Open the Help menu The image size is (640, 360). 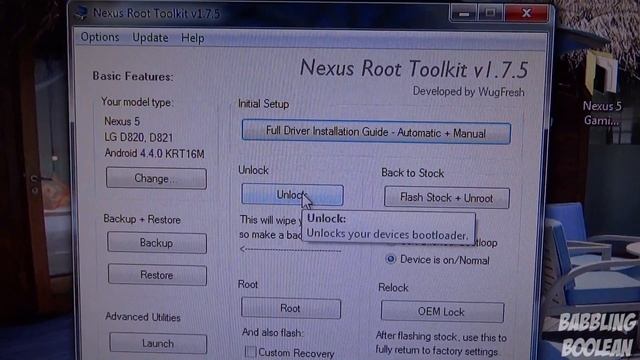tap(193, 38)
